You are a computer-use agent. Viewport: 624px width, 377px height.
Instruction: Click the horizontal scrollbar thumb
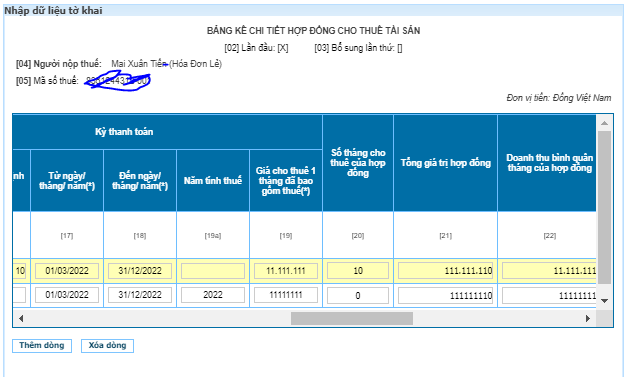[352, 318]
